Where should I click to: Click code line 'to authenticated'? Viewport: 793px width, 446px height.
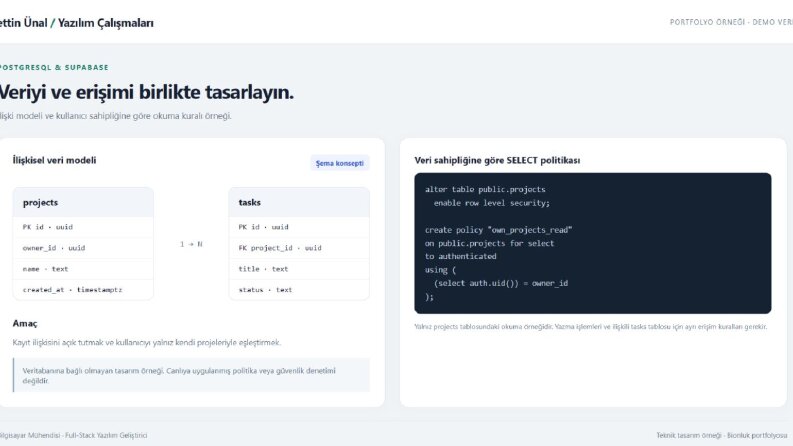461,256
